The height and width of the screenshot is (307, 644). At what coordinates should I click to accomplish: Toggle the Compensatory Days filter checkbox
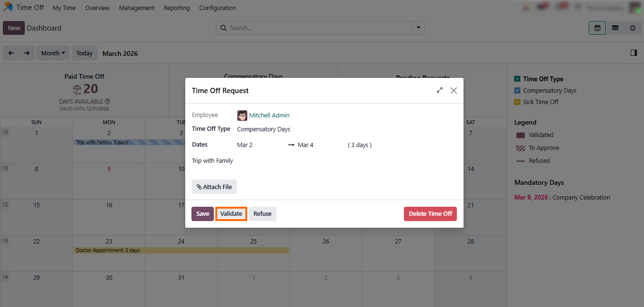pyautogui.click(x=517, y=91)
